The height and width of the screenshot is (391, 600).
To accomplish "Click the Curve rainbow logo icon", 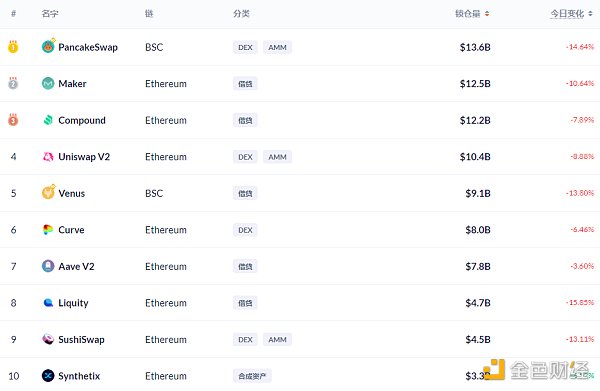I will coord(48,230).
